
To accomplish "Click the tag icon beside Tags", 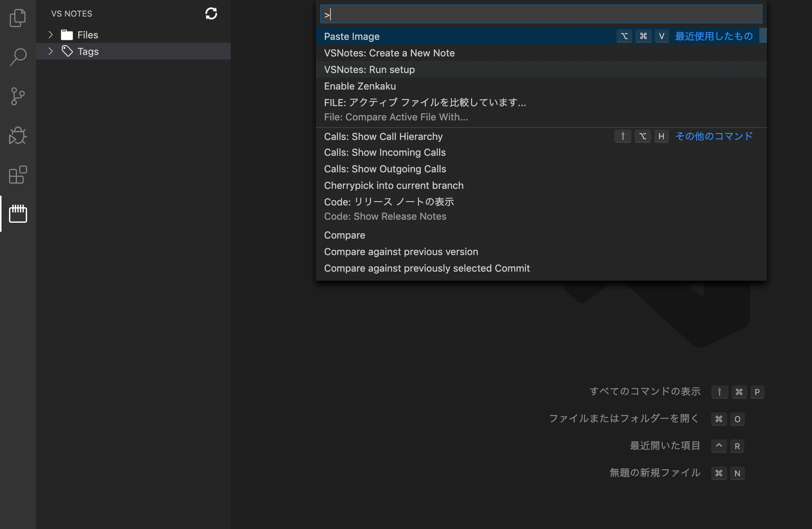I will 67,51.
